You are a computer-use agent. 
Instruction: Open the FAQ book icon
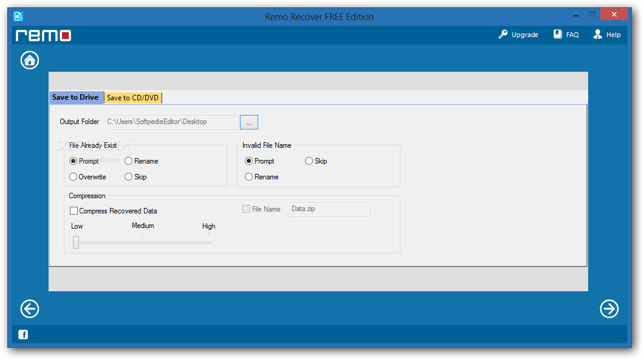(557, 34)
